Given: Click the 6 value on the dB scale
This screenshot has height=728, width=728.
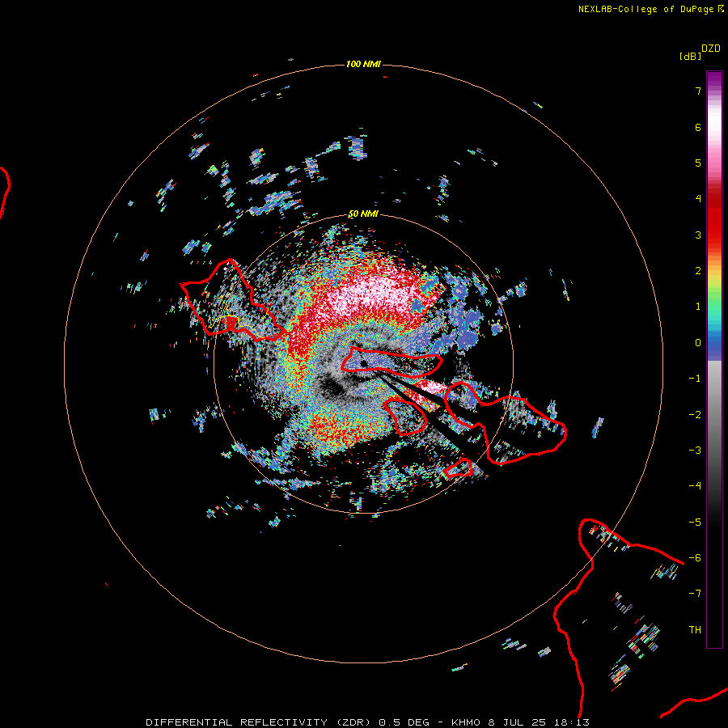Looking at the screenshot, I should 698,127.
